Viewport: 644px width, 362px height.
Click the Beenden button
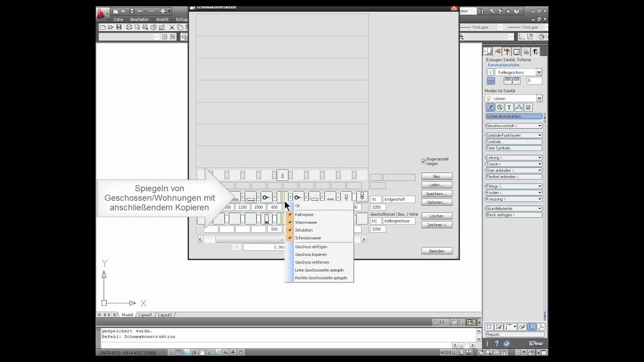(x=437, y=251)
